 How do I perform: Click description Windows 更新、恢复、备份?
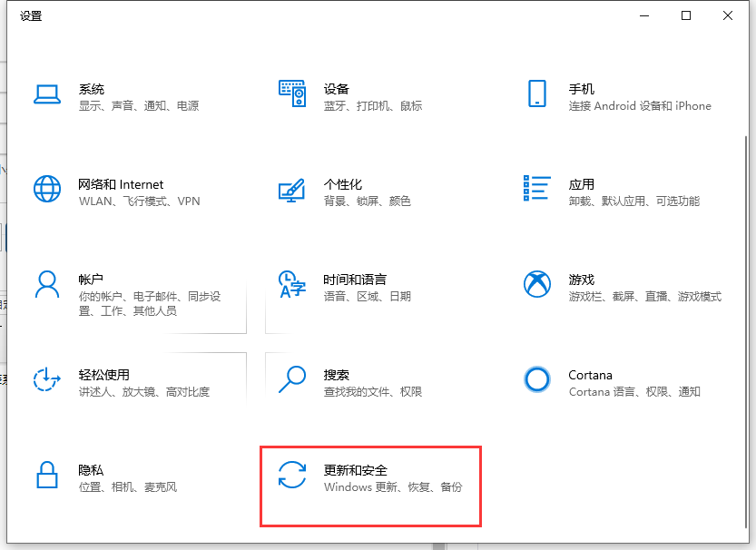(x=394, y=487)
